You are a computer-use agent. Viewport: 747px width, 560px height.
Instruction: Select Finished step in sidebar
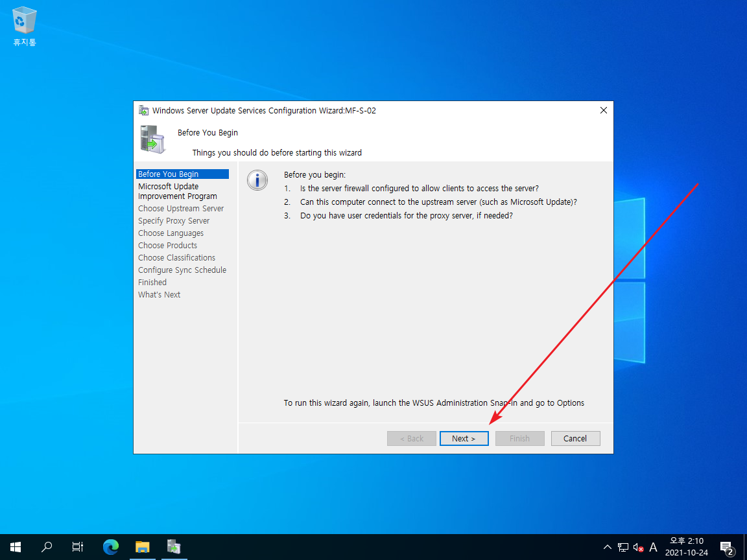(152, 283)
